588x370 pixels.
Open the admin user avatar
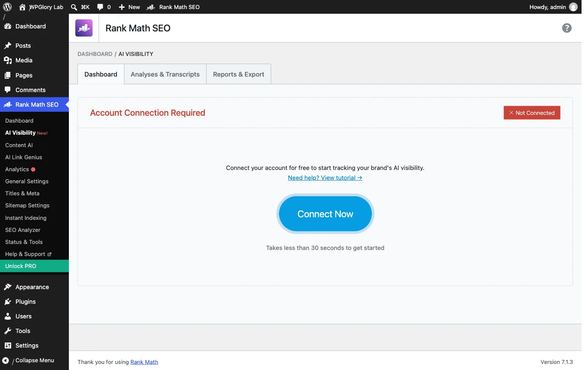tap(573, 7)
